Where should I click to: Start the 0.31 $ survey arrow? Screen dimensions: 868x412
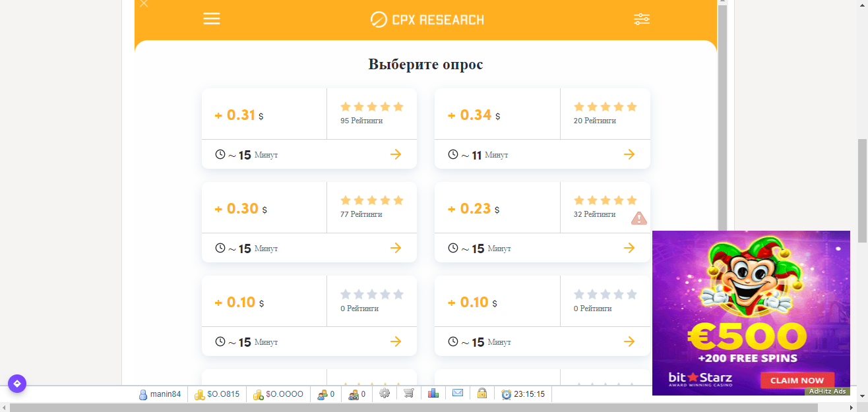(396, 154)
